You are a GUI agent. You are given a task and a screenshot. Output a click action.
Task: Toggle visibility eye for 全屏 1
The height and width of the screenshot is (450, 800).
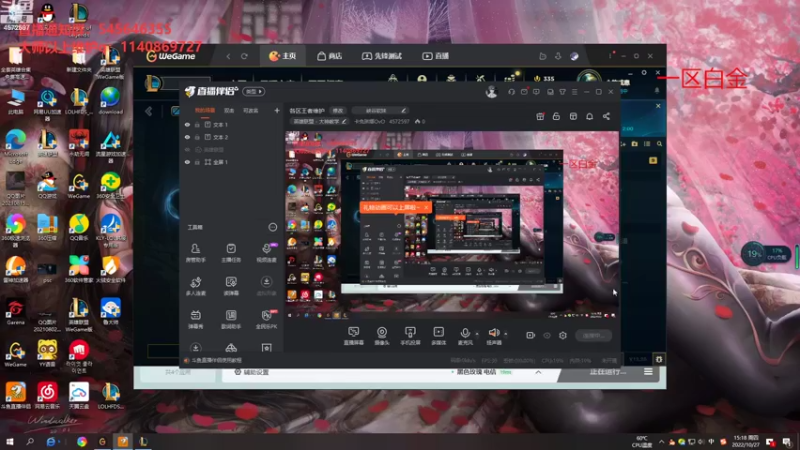click(x=187, y=162)
